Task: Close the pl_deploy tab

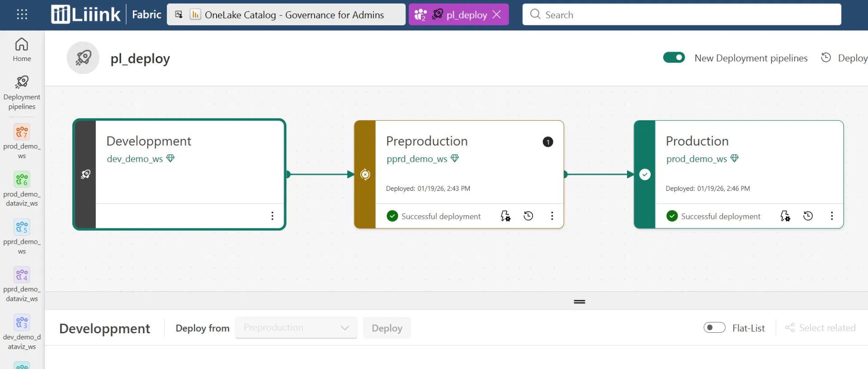Action: pyautogui.click(x=497, y=14)
